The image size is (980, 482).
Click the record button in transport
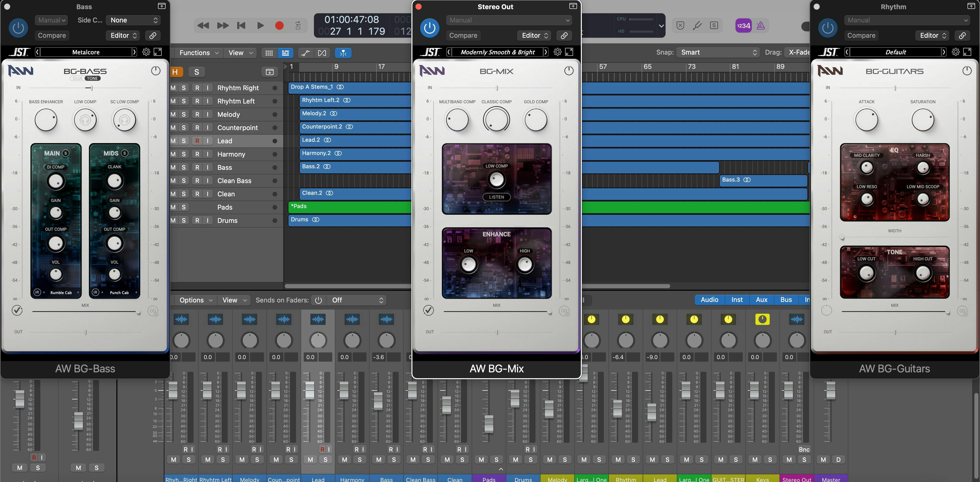pyautogui.click(x=279, y=26)
